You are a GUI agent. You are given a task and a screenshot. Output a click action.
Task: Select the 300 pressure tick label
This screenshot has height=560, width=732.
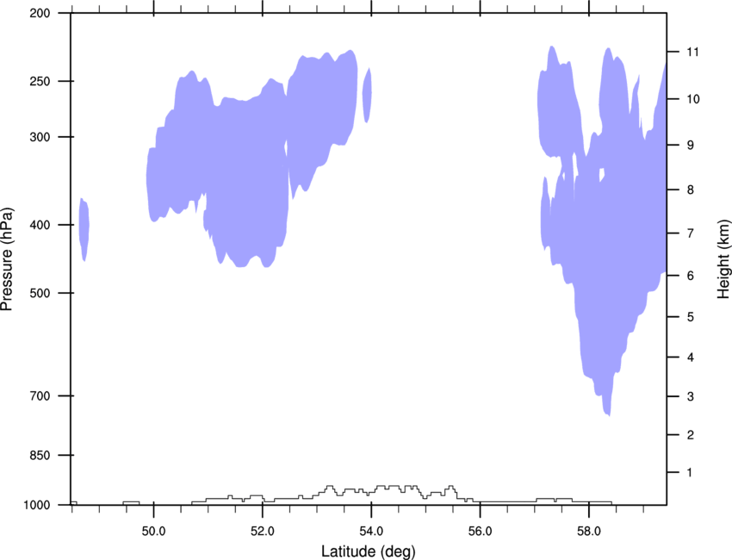click(40, 137)
